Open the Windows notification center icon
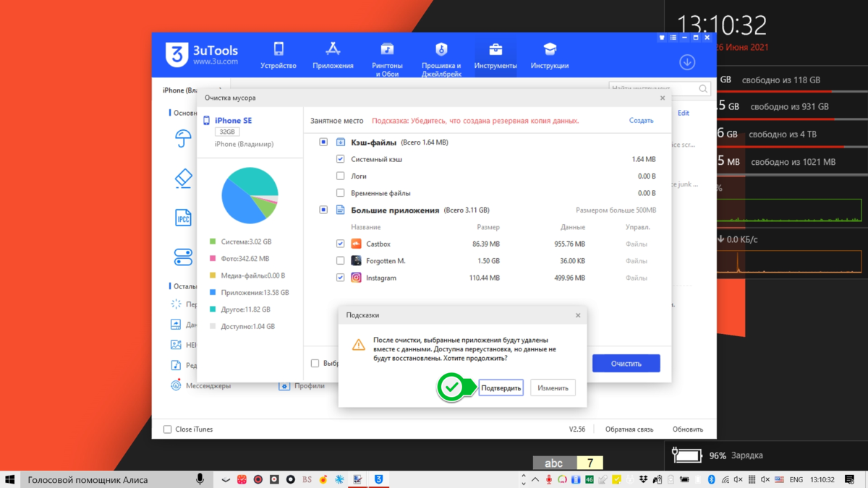Screen dimensions: 868x488 click(x=850, y=479)
